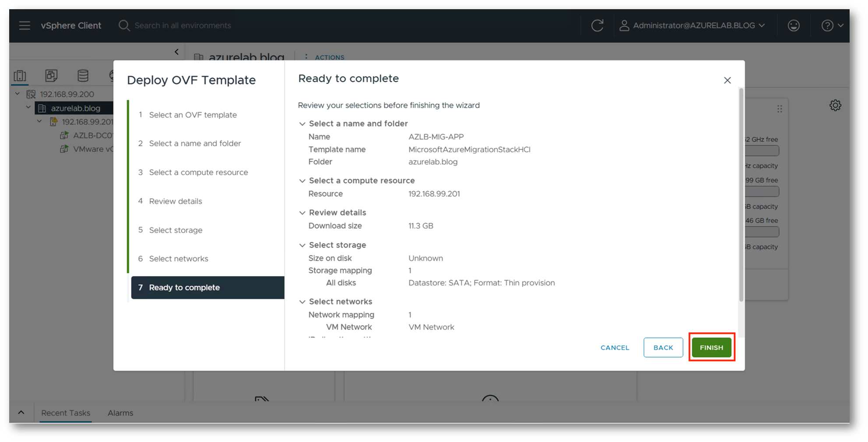Click the VMware vCenter VM icon
Screen dimensions: 868x442
tap(64, 149)
